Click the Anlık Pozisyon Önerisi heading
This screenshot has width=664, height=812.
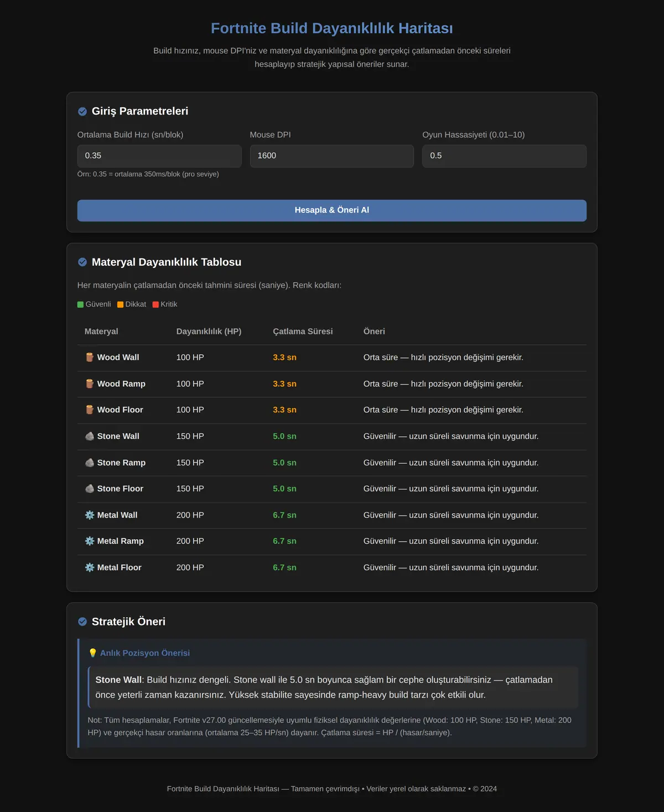[x=145, y=653]
